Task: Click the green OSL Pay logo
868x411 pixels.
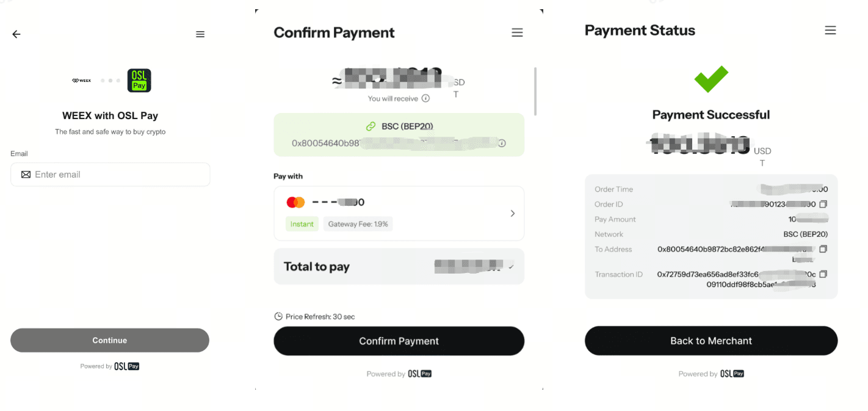Action: [x=139, y=81]
